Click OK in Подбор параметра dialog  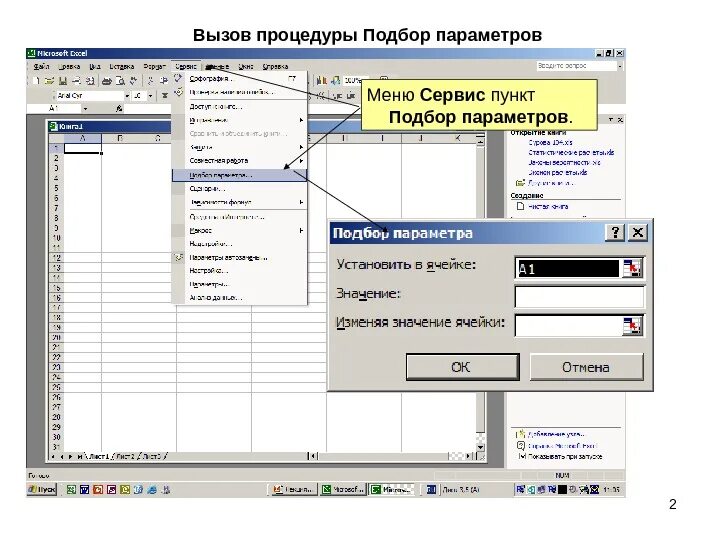coord(462,366)
